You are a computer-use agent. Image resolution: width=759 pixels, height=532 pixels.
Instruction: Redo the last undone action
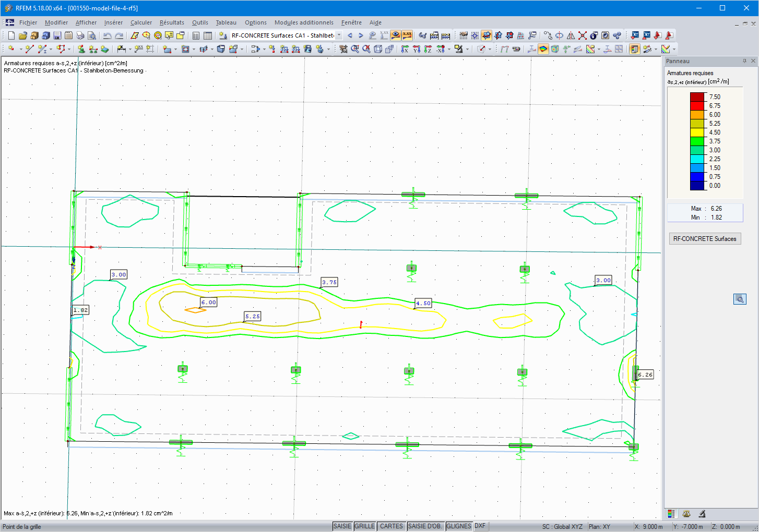[119, 35]
